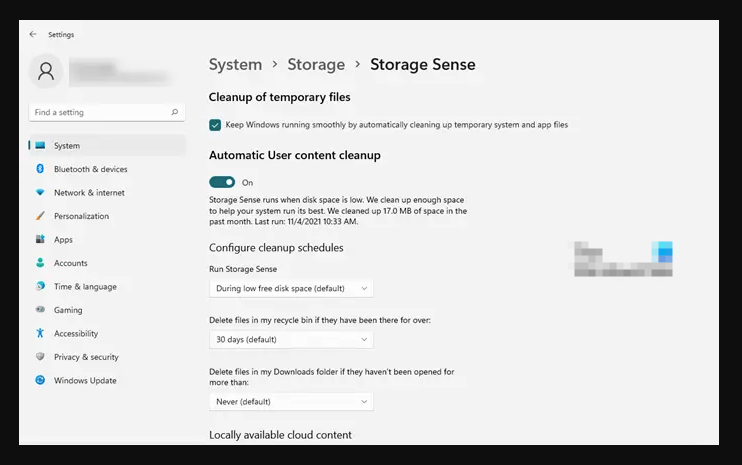Click the Bluetooth icon in sidebar
This screenshot has width=742, height=465.
pyautogui.click(x=40, y=169)
